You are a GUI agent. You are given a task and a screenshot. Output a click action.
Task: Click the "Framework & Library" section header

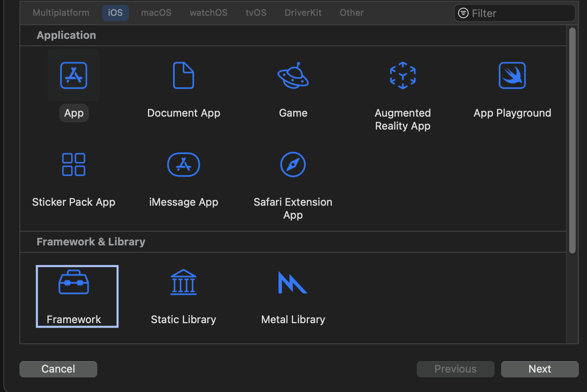pos(91,242)
